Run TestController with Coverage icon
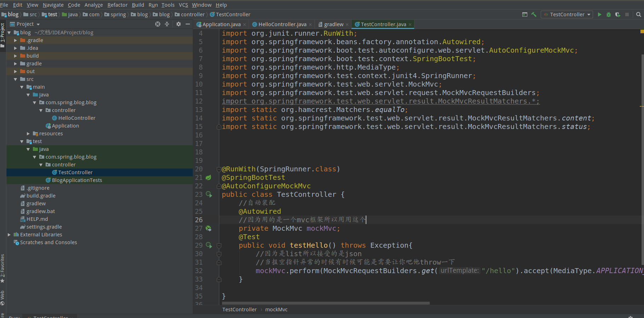Image resolution: width=644 pixels, height=318 pixels. click(x=618, y=14)
